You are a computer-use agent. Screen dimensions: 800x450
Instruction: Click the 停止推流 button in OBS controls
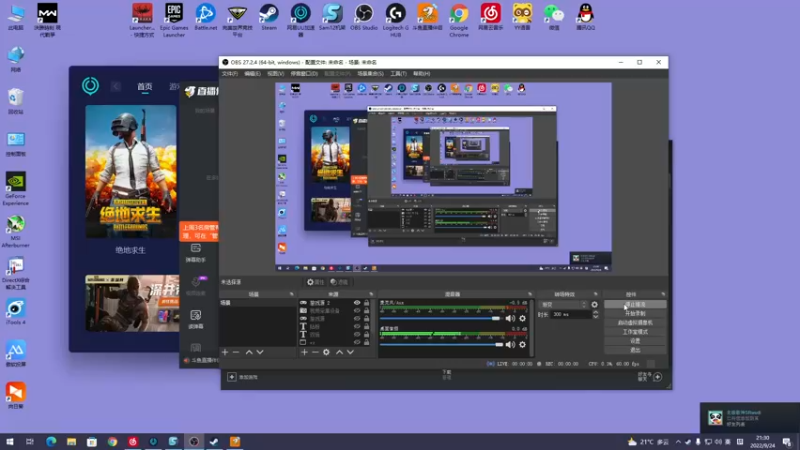pos(635,305)
